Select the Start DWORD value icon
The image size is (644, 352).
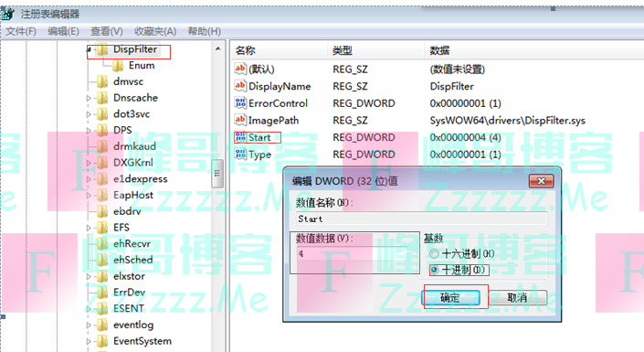[x=240, y=137]
